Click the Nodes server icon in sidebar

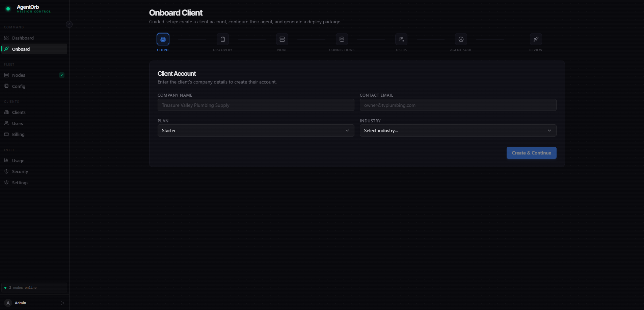click(x=6, y=75)
